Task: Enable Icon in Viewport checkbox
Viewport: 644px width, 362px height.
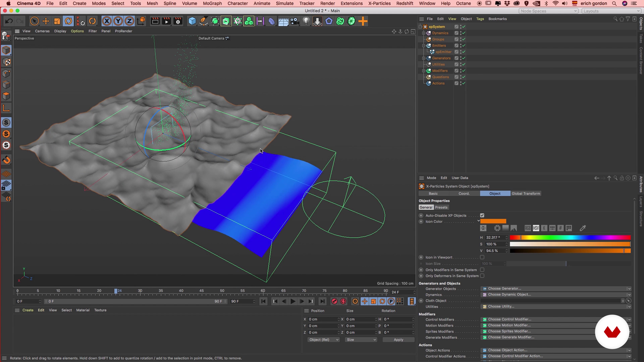Action: (482, 257)
